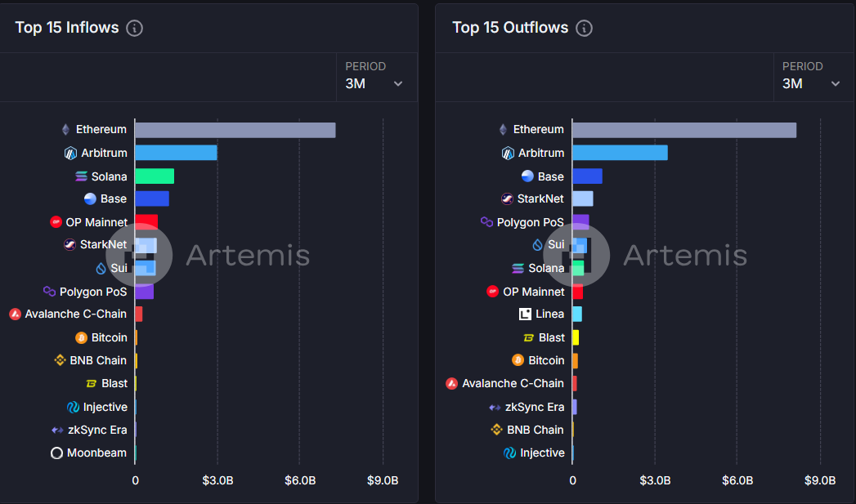Click the Linea label in Outflows chart
Screen dimensions: 856x504
click(549, 314)
